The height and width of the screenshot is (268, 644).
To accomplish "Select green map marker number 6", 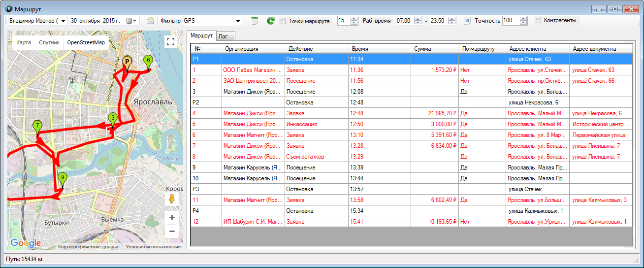I will (148, 62).
